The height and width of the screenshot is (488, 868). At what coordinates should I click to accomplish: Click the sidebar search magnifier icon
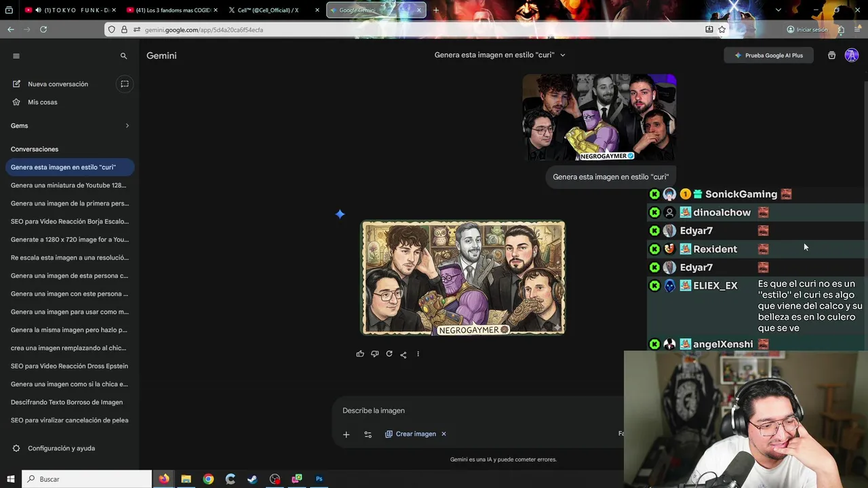click(123, 56)
